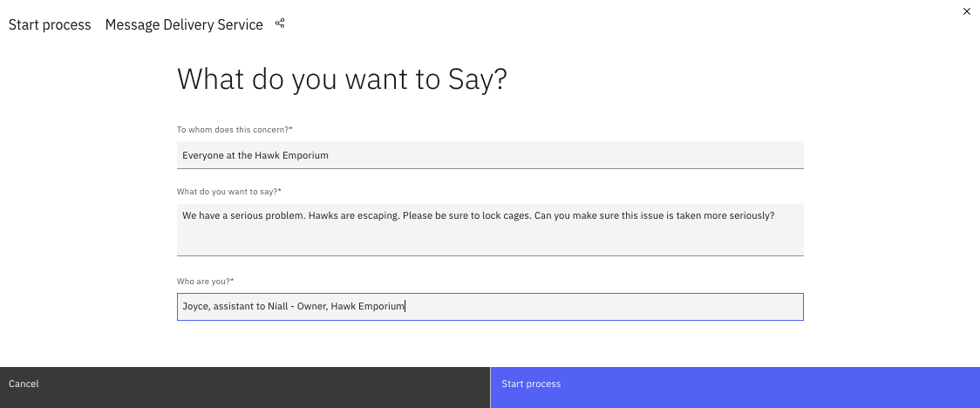This screenshot has height=408, width=980.
Task: Click the 'To whom does this concern?' label
Action: pyautogui.click(x=235, y=130)
